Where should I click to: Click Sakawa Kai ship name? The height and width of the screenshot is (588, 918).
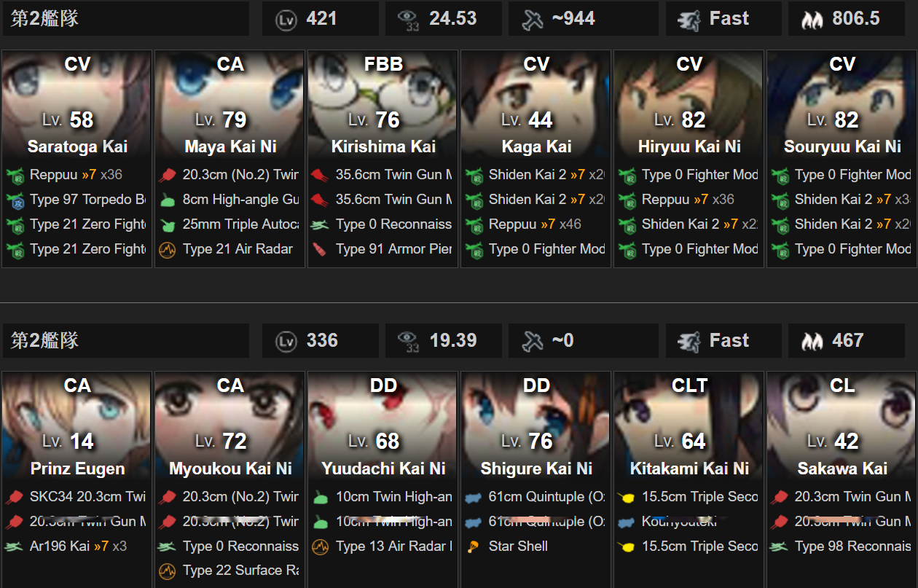coord(842,469)
